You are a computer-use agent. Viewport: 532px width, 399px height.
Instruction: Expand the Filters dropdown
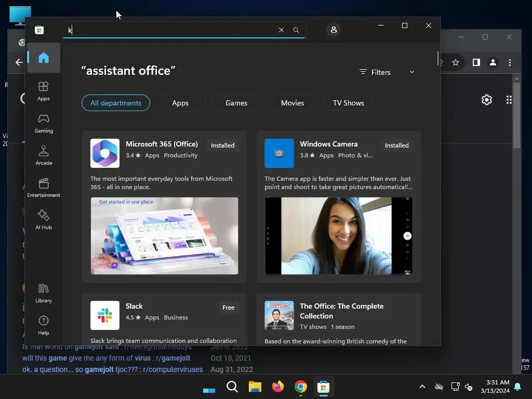point(387,72)
